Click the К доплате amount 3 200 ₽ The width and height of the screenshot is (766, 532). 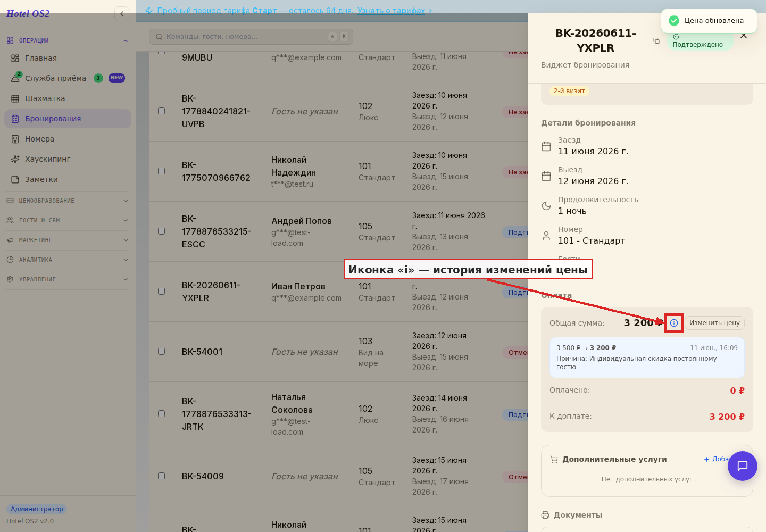(x=727, y=417)
